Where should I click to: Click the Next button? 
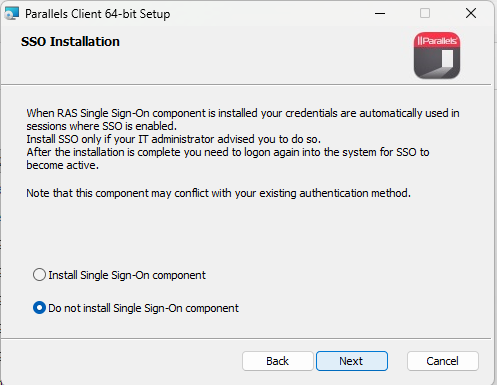coord(352,361)
